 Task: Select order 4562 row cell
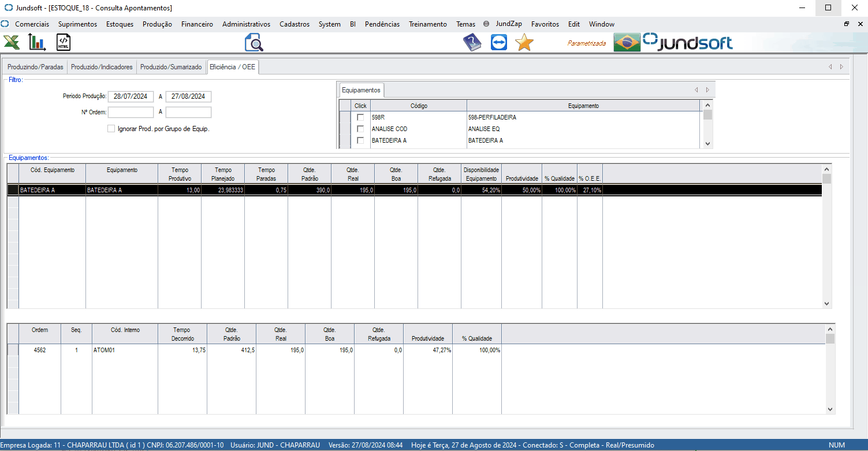(x=40, y=350)
